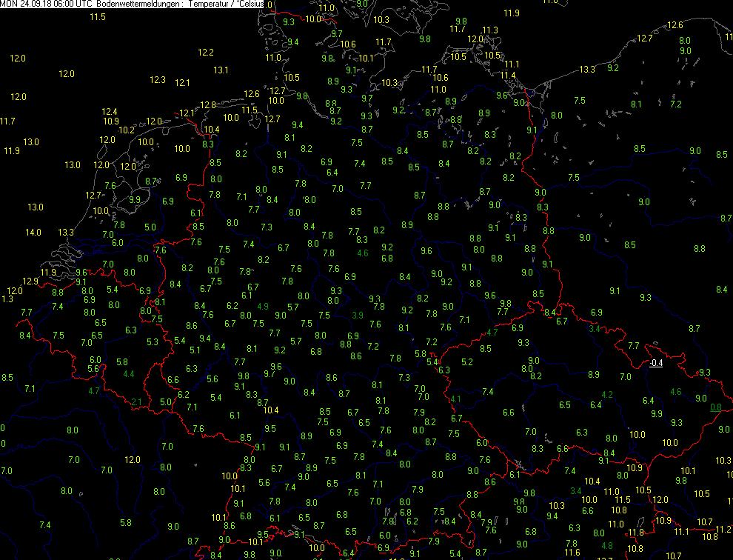Select the 12.3 yellow station reading
The height and width of the screenshot is (560, 733).
pos(158,80)
